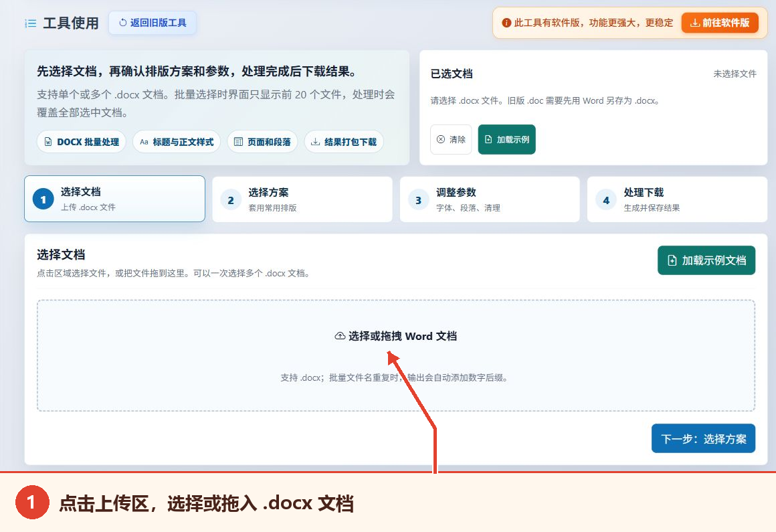Click the 支持 .docx 批量文件名 hint text
Screen dimensions: 776x532
click(x=394, y=377)
